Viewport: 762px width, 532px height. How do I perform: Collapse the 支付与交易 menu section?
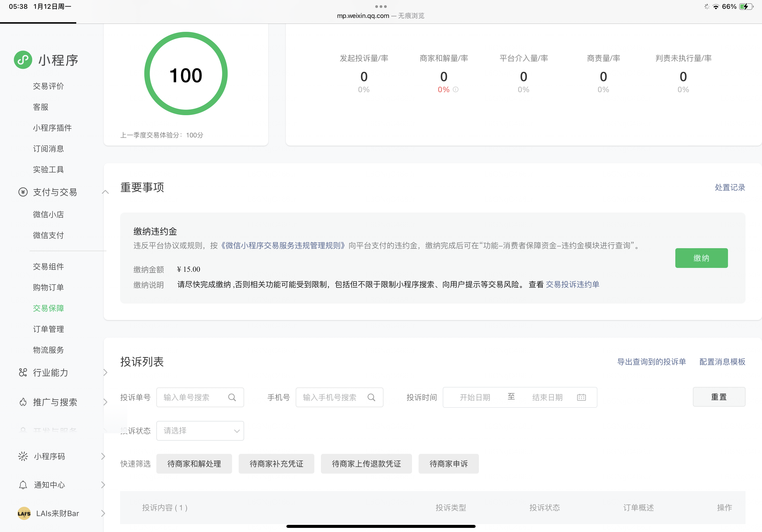pyautogui.click(x=105, y=192)
